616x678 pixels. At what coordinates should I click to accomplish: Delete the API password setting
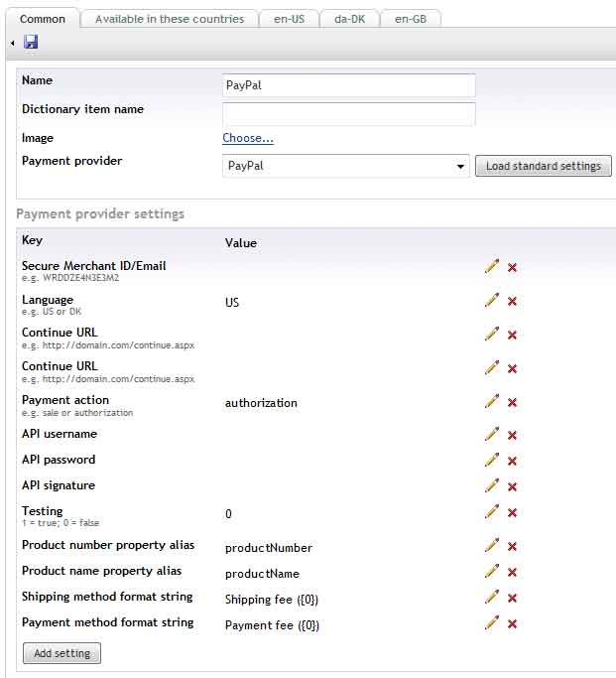pyautogui.click(x=512, y=461)
